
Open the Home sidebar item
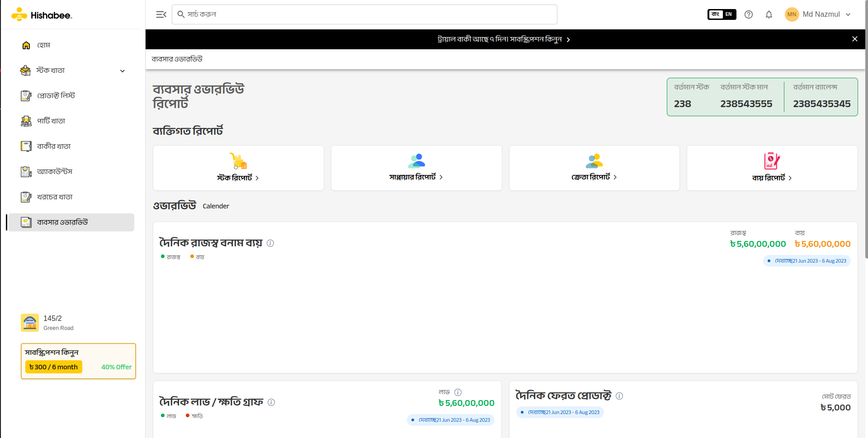click(43, 45)
